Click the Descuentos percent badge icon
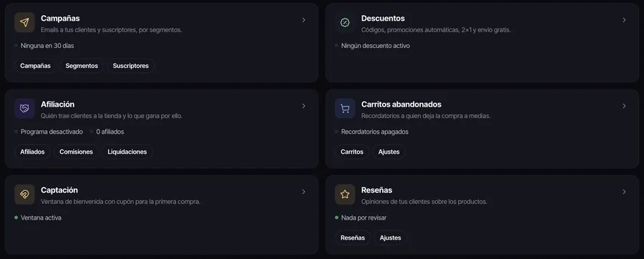 pyautogui.click(x=345, y=22)
